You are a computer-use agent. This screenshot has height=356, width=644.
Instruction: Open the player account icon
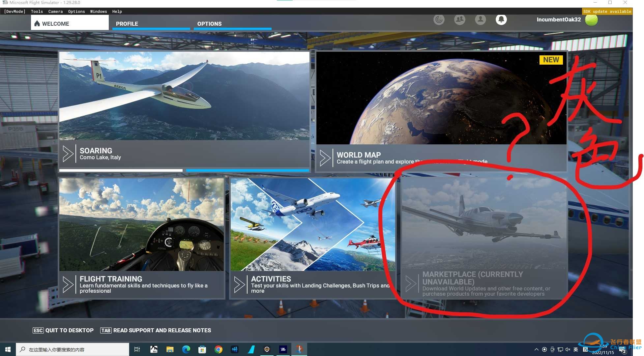click(480, 20)
